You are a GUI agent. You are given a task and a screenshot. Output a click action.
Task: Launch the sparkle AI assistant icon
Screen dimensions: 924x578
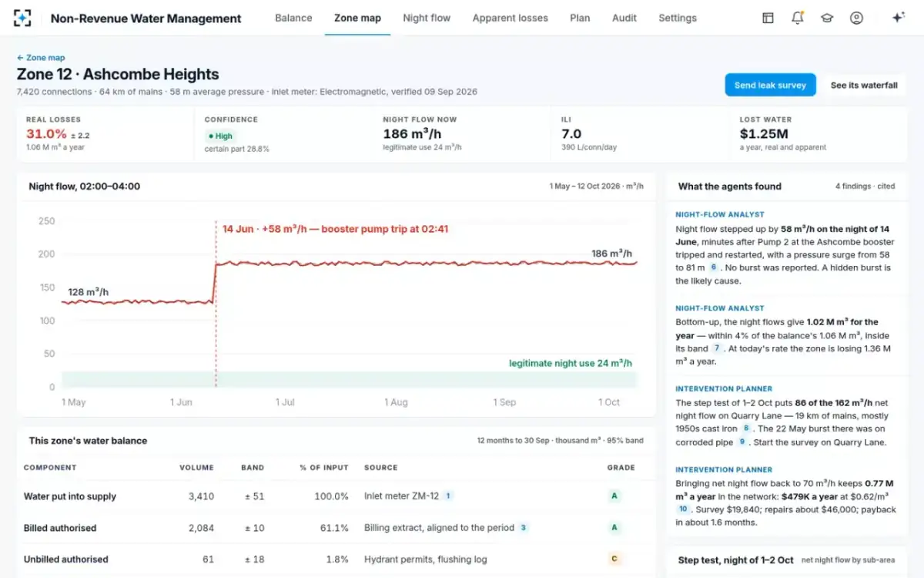[x=898, y=18]
